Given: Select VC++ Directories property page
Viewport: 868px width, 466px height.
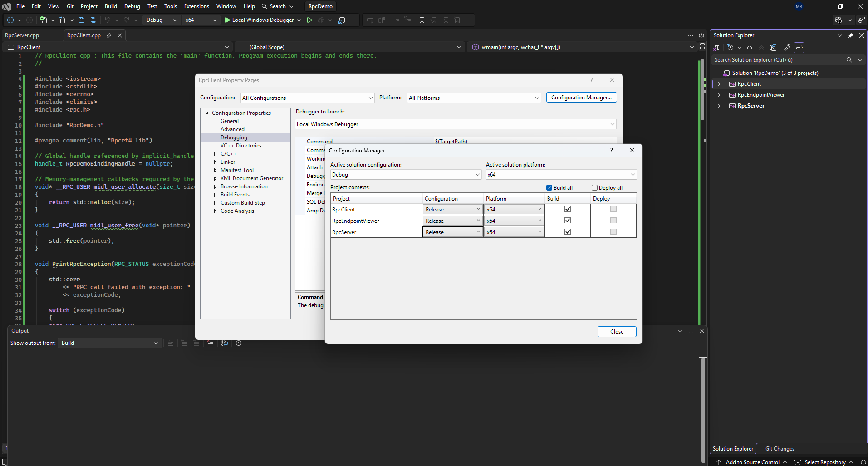Looking at the screenshot, I should (x=240, y=146).
